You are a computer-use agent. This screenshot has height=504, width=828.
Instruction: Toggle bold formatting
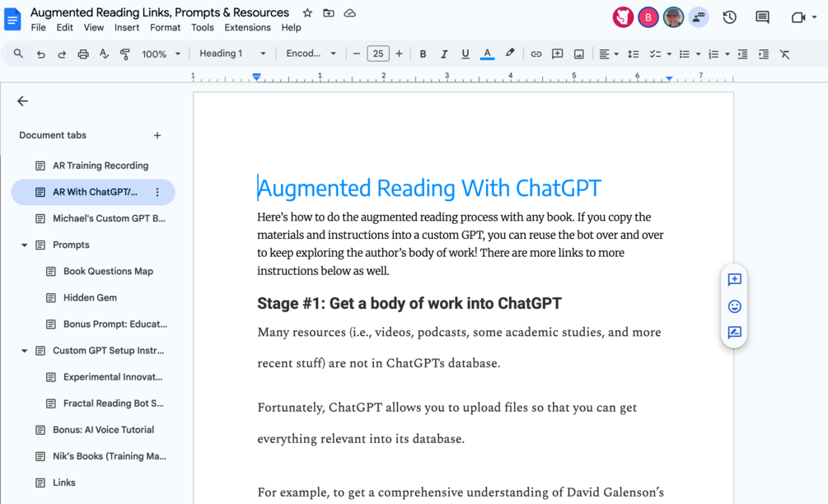(x=423, y=54)
